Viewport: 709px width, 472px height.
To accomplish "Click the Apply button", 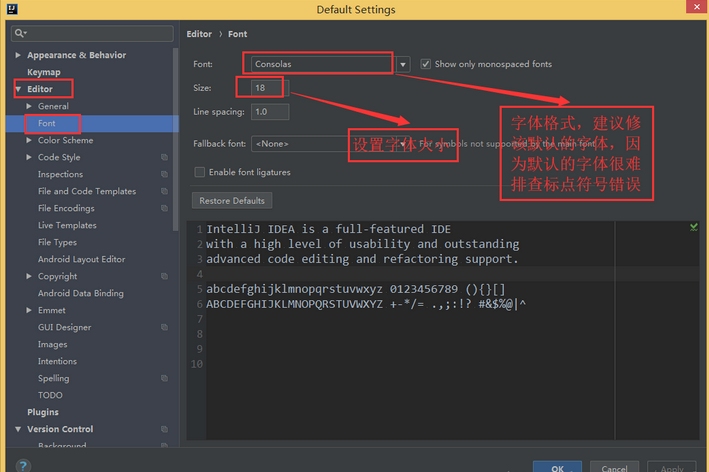I will [x=671, y=467].
